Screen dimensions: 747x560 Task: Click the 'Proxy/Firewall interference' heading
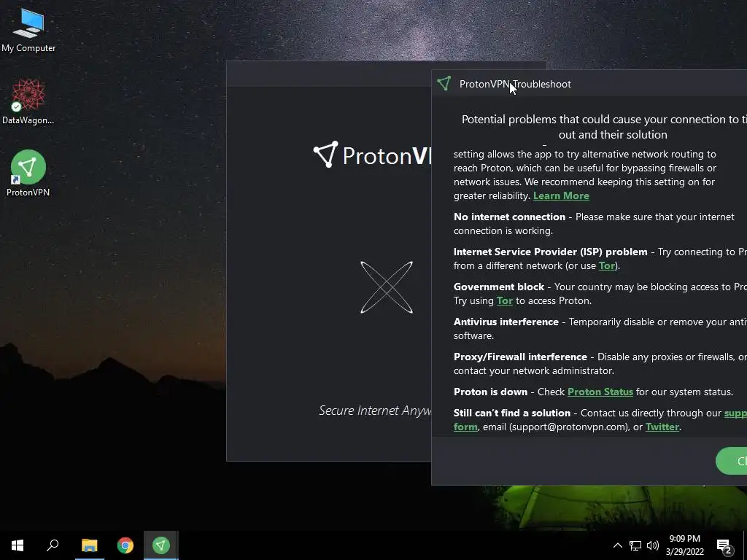click(x=520, y=357)
